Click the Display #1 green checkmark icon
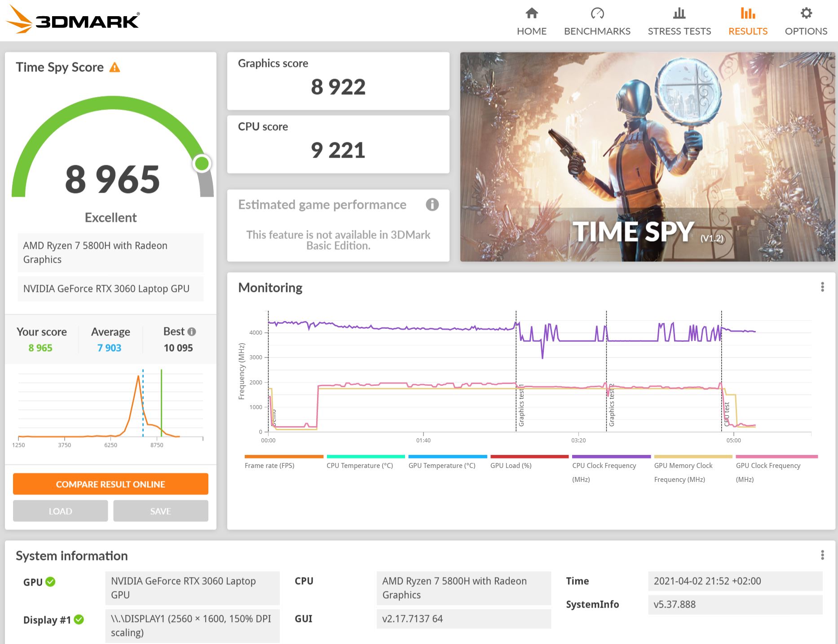 coord(79,620)
